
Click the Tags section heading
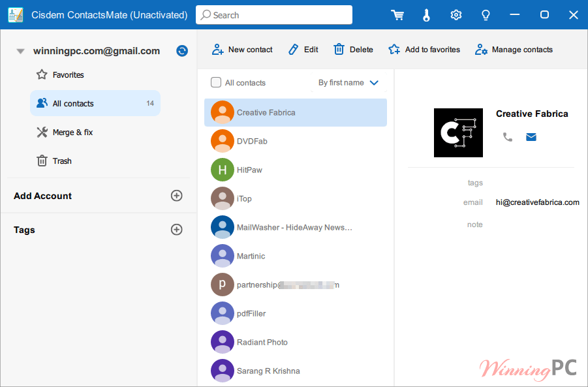pyautogui.click(x=24, y=230)
